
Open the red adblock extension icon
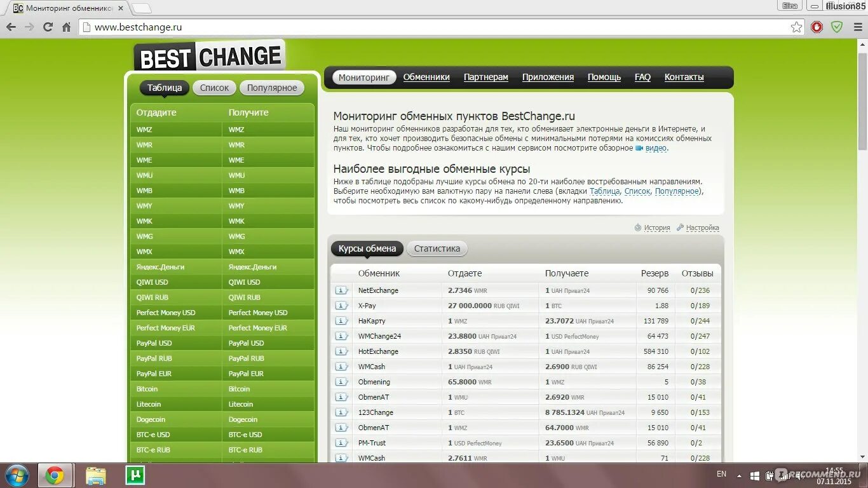(817, 27)
